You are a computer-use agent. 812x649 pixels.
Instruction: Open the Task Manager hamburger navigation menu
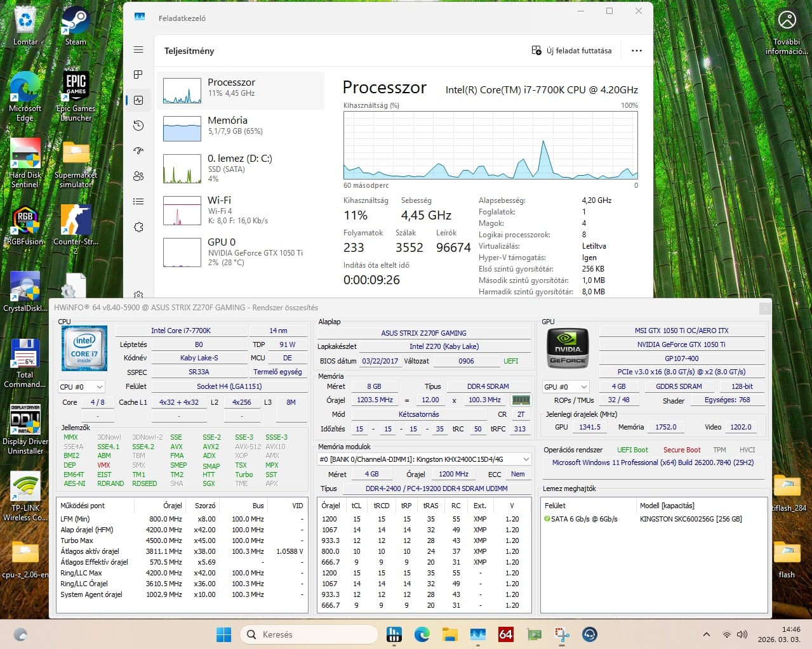point(138,50)
